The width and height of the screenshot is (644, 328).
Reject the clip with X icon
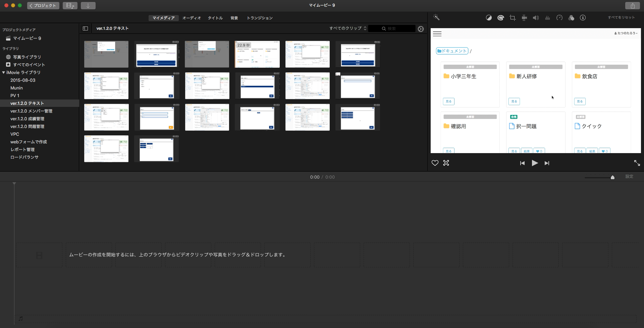point(446,163)
